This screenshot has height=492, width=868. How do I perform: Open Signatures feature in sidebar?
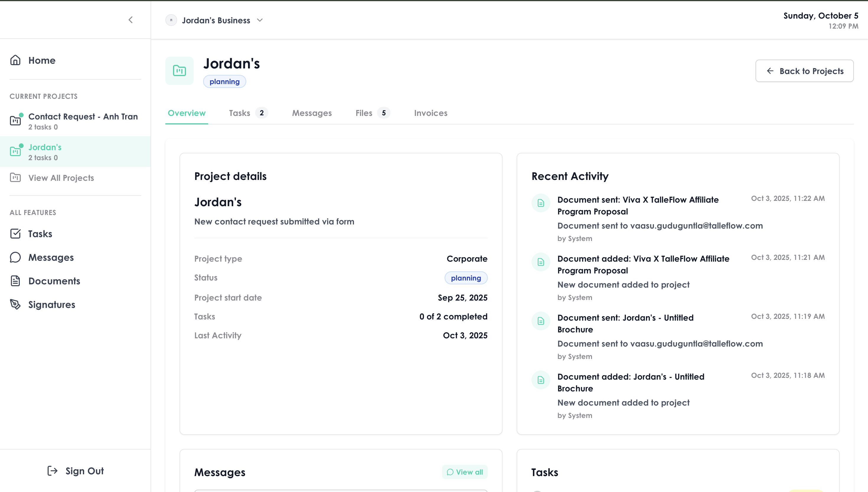[51, 305]
